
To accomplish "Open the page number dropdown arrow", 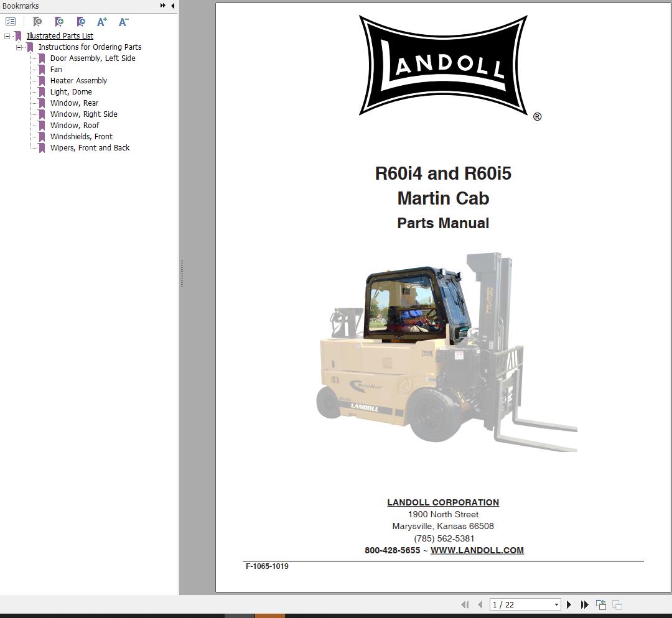I will click(556, 604).
